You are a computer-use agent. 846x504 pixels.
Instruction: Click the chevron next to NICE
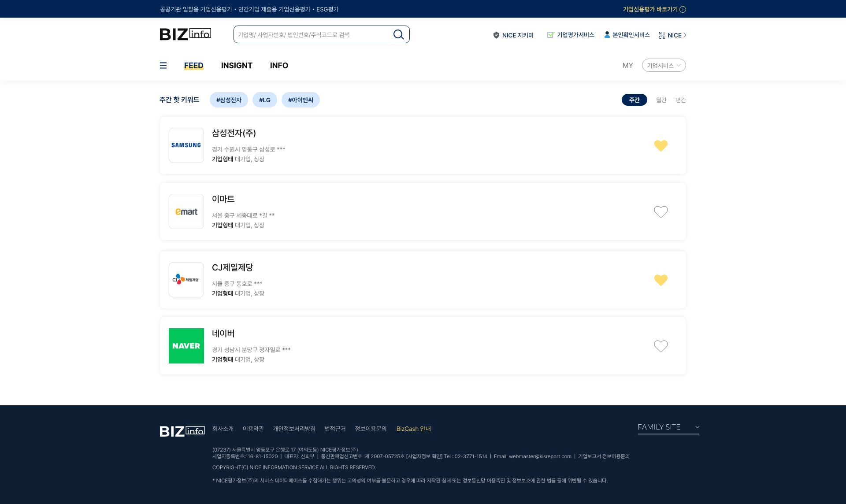685,35
